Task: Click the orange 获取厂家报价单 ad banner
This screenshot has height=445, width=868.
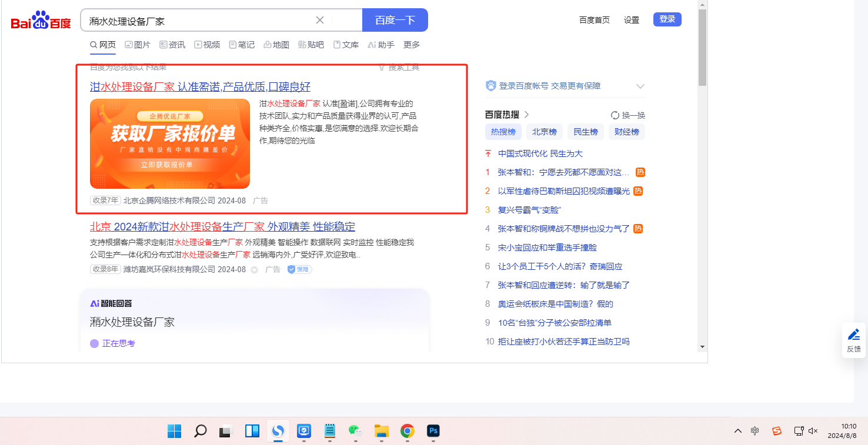Action: pyautogui.click(x=170, y=143)
